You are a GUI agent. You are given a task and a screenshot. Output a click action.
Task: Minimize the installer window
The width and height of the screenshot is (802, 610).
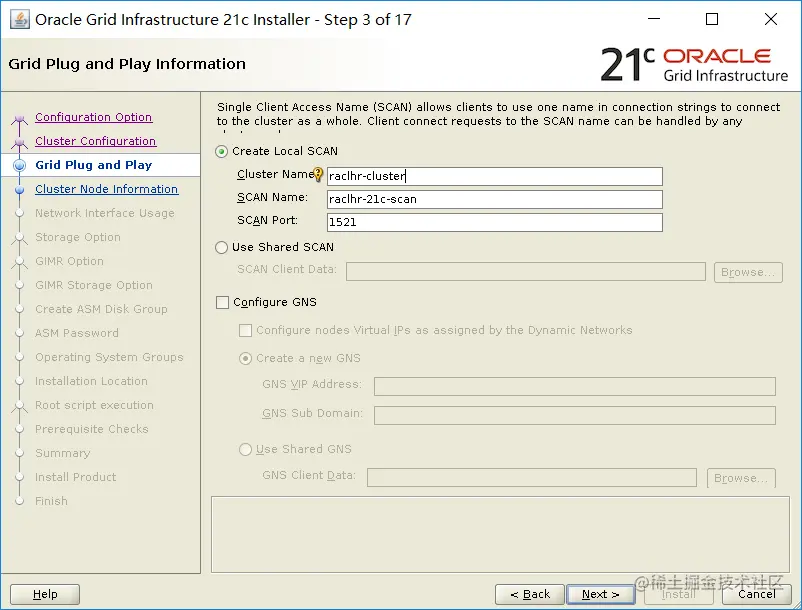[654, 19]
